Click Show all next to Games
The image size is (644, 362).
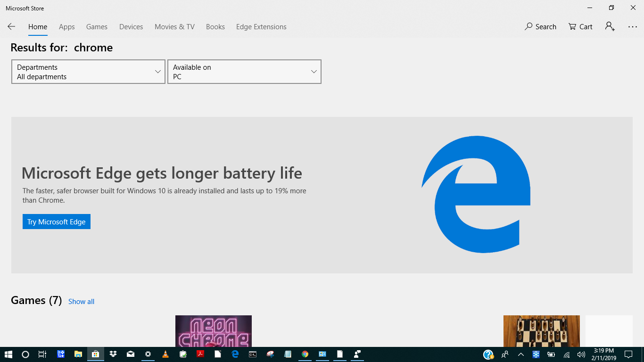pyautogui.click(x=81, y=302)
